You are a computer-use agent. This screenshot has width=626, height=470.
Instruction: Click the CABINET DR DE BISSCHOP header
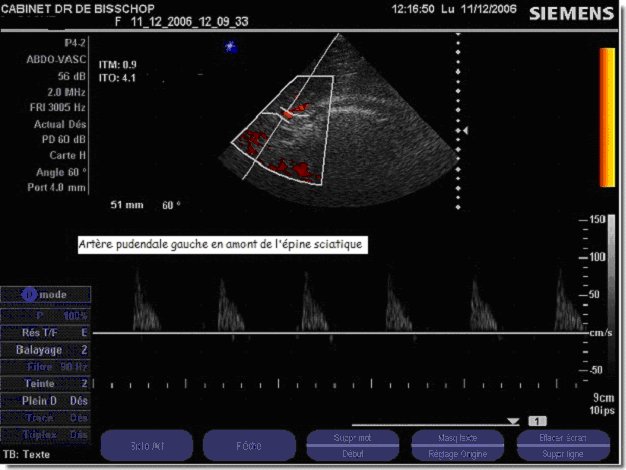click(x=78, y=9)
